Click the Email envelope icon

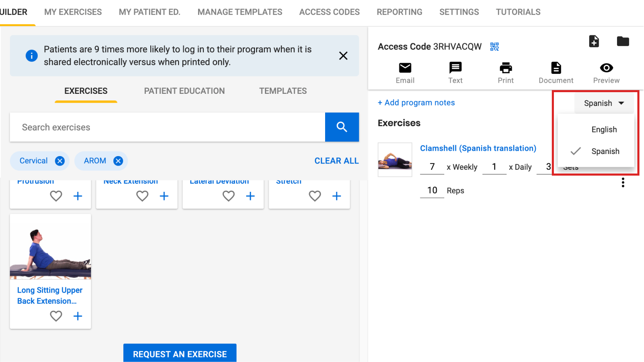(x=405, y=68)
